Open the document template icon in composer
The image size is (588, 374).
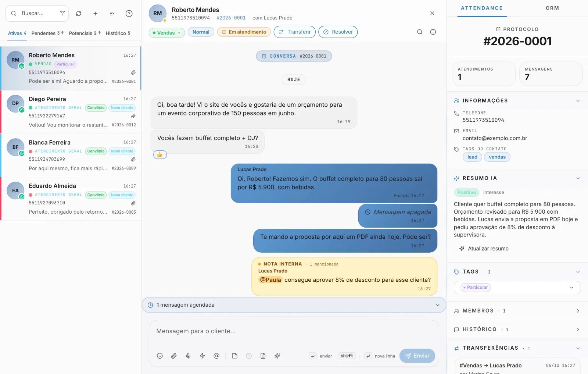pyautogui.click(x=263, y=356)
